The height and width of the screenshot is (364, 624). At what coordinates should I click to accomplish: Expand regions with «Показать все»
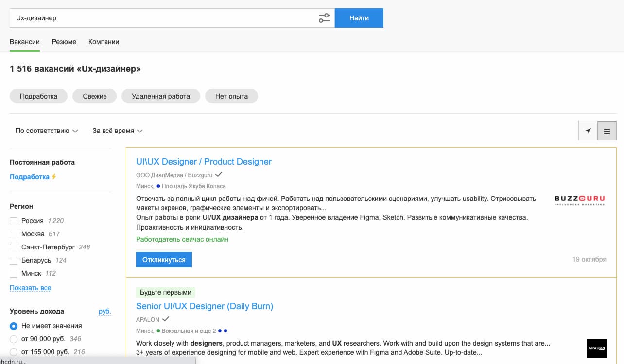pyautogui.click(x=30, y=288)
